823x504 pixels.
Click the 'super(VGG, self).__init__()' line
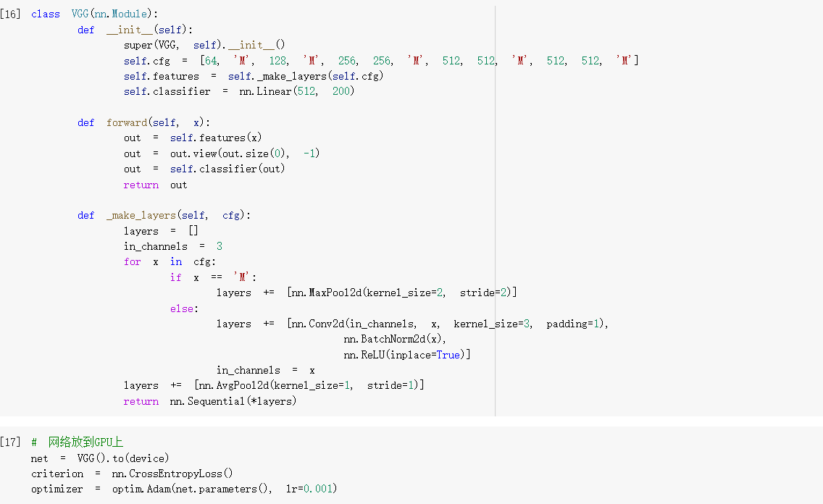(x=204, y=45)
